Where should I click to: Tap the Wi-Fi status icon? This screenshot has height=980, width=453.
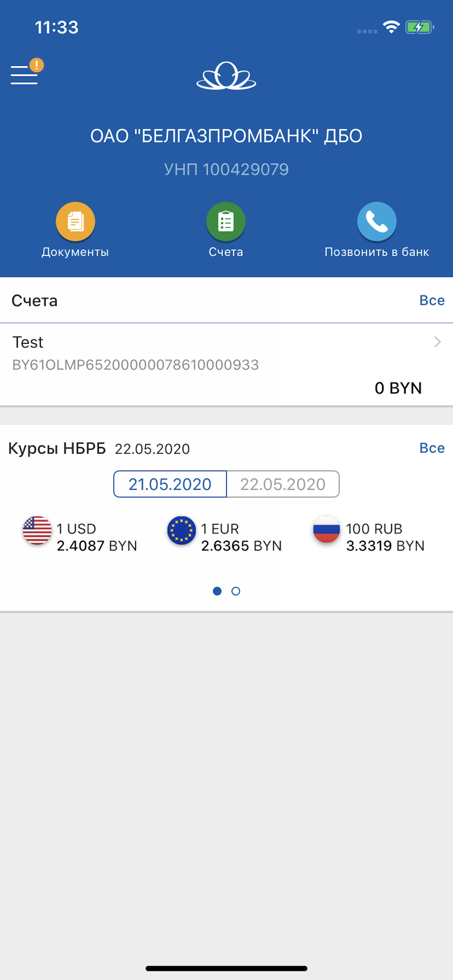pos(391,27)
